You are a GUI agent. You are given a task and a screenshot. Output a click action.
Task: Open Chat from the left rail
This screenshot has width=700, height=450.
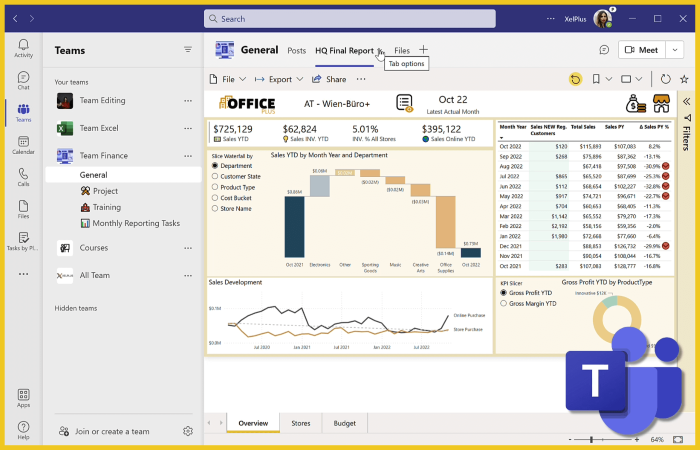[23, 78]
